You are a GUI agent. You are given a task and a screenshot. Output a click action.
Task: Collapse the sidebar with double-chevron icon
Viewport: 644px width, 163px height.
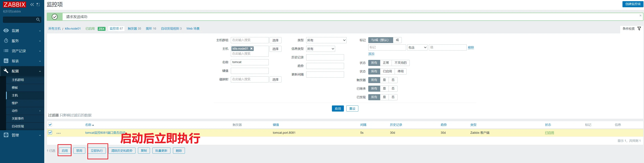tap(32, 5)
